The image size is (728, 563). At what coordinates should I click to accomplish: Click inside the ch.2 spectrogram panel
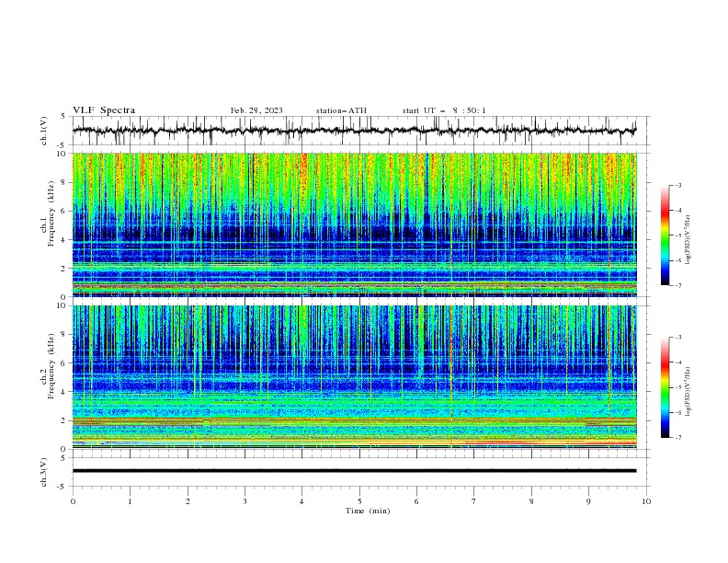pos(355,377)
